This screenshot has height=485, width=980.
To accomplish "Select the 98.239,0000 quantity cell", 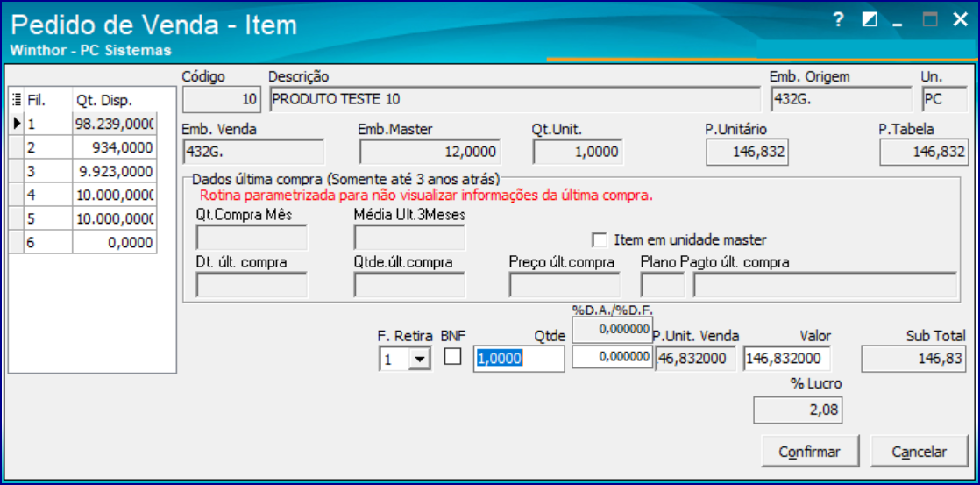I will point(114,124).
